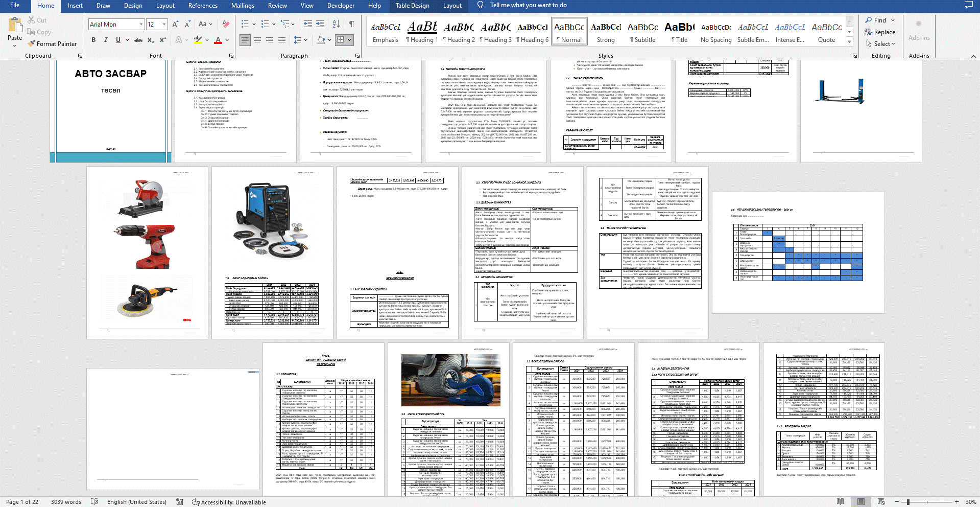The image size is (980, 507).
Task: Expand the Styles gallery
Action: (850, 42)
